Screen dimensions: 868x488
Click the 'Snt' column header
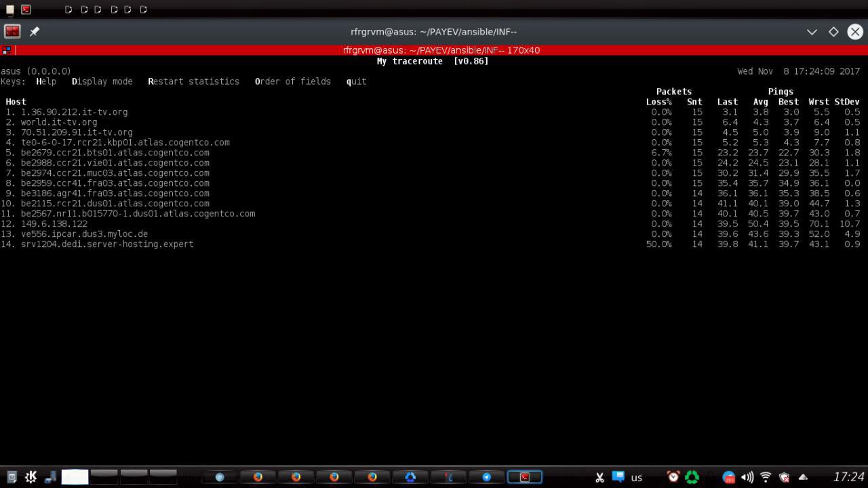pyautogui.click(x=694, y=102)
